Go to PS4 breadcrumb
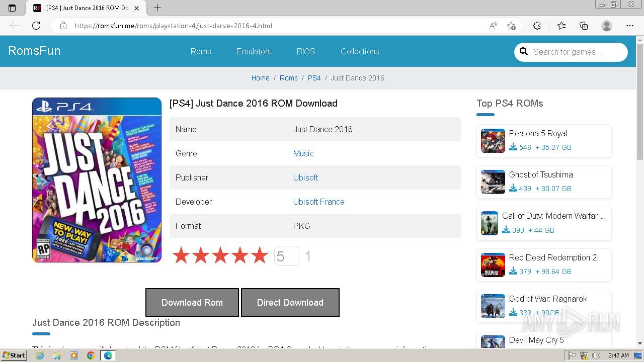The height and width of the screenshot is (362, 644). pos(314,78)
